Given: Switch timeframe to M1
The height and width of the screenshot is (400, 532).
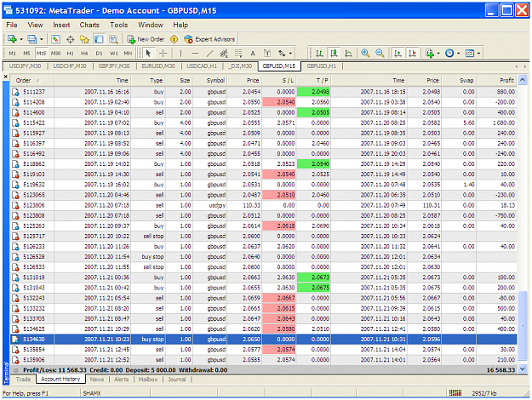Looking at the screenshot, I should point(13,54).
